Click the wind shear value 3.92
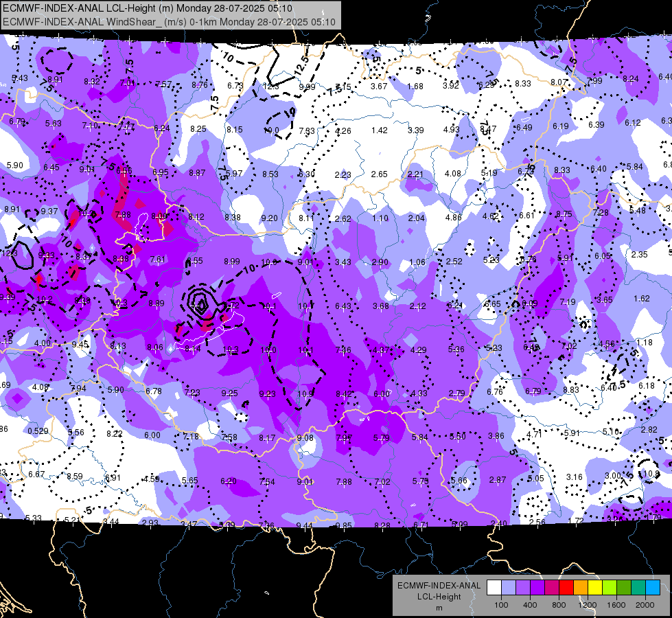Image resolution: width=672 pixels, height=618 pixels. pyautogui.click(x=451, y=85)
